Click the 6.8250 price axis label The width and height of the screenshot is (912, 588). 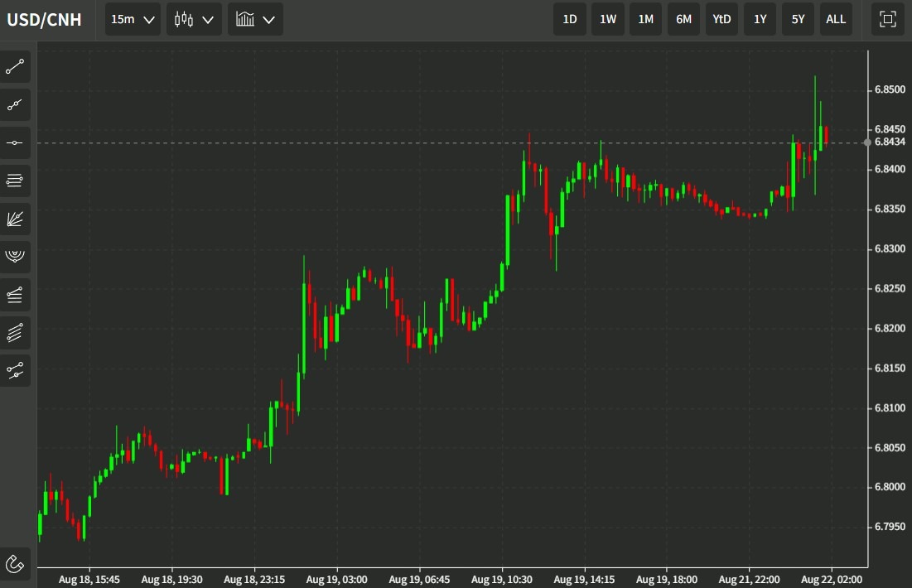(x=890, y=288)
